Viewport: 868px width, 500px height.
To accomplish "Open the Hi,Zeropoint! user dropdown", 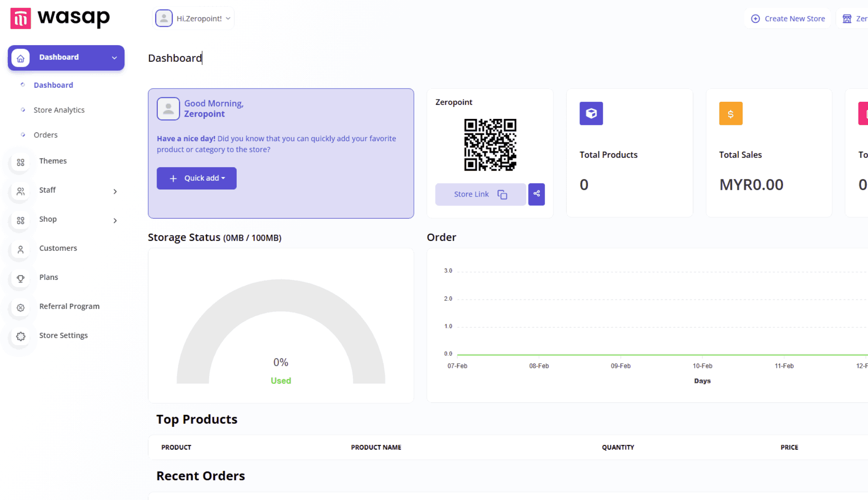I will [x=194, y=18].
